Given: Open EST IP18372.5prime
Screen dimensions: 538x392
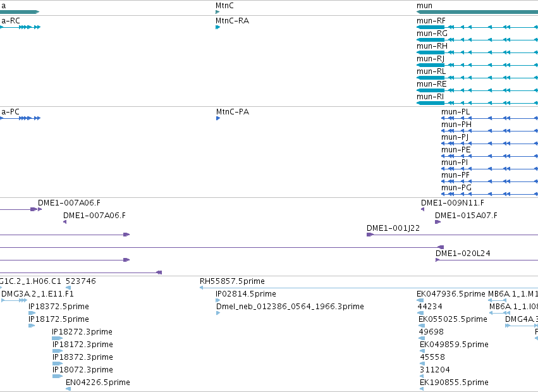Looking at the screenshot, I should 32,313.
